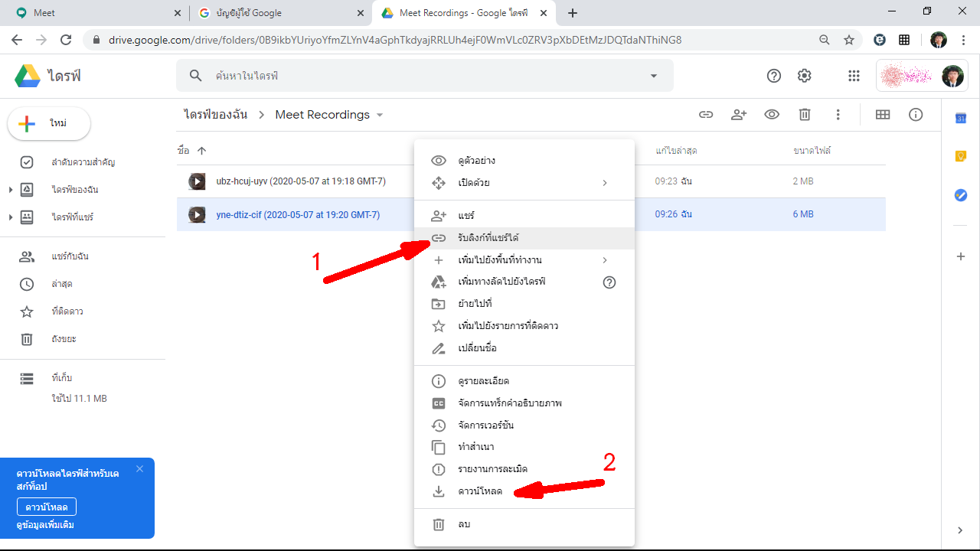Close the blue desktop download banner

(x=139, y=468)
